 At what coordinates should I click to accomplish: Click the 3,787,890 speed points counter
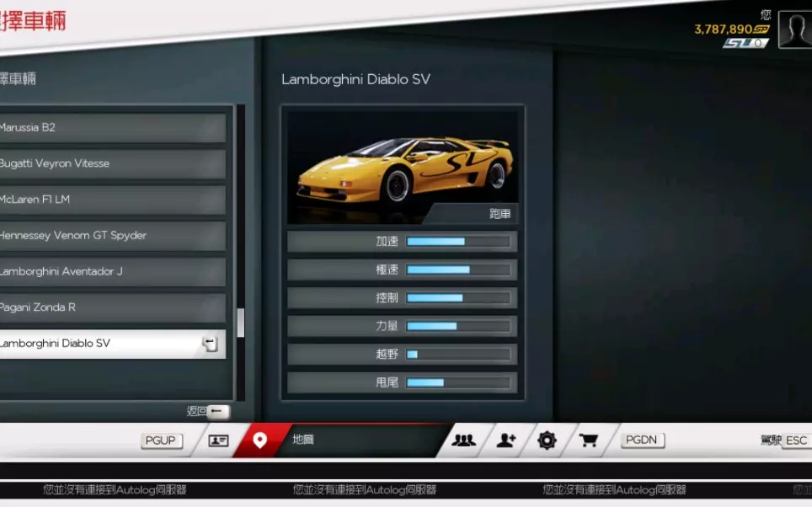click(x=732, y=29)
